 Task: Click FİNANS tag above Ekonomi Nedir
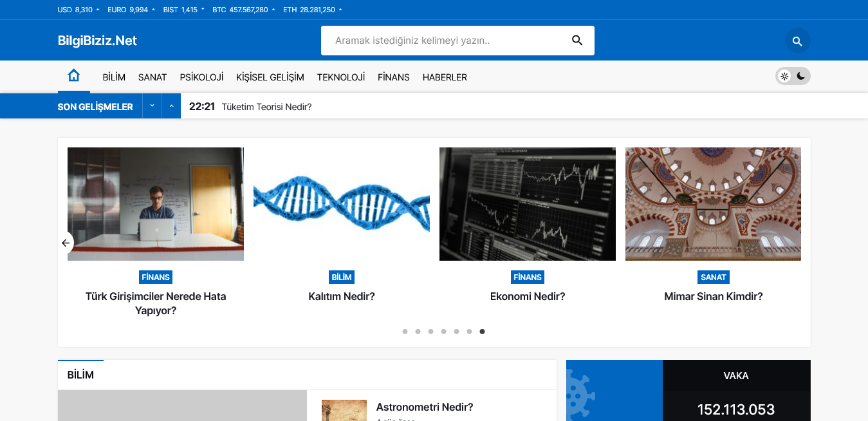528,277
